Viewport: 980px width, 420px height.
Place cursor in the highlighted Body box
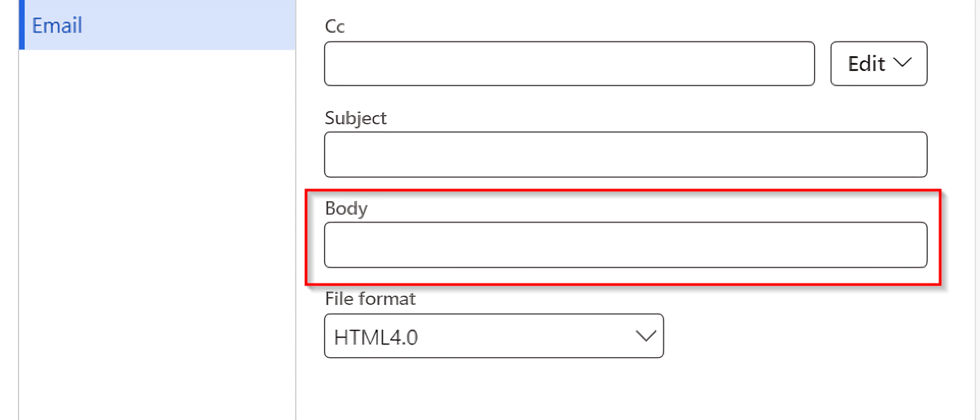pos(625,245)
